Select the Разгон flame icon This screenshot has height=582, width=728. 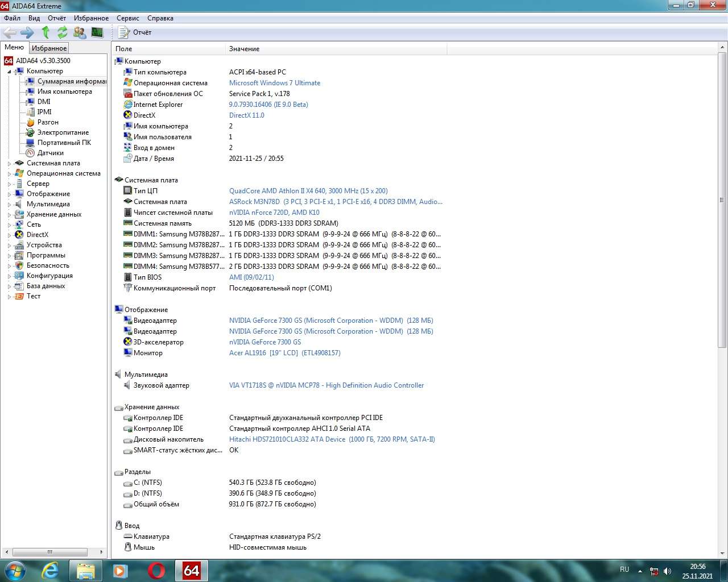(x=30, y=122)
